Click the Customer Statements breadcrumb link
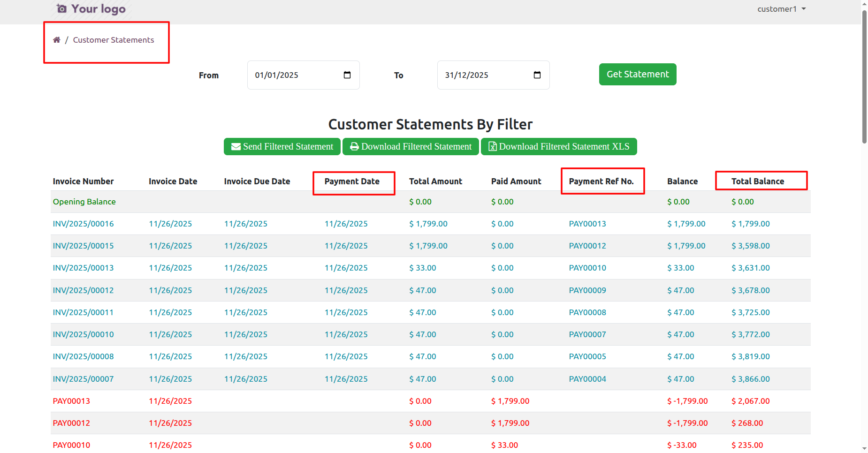This screenshot has width=868, height=453. [113, 40]
